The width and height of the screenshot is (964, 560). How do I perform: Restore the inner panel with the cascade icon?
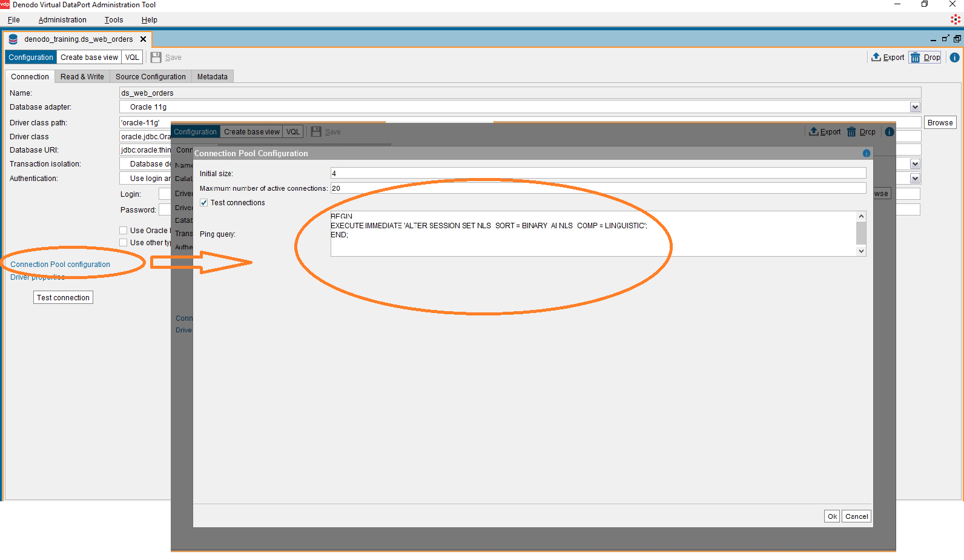pyautogui.click(x=957, y=39)
